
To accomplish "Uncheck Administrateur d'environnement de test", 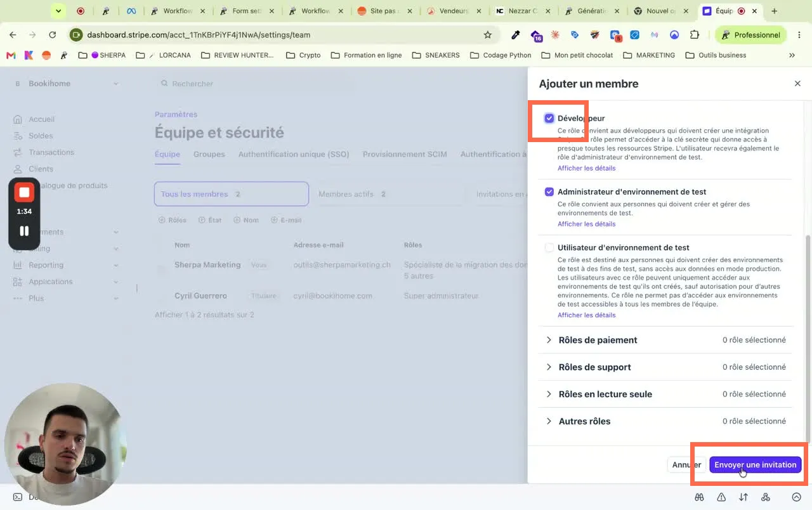I will coord(549,192).
